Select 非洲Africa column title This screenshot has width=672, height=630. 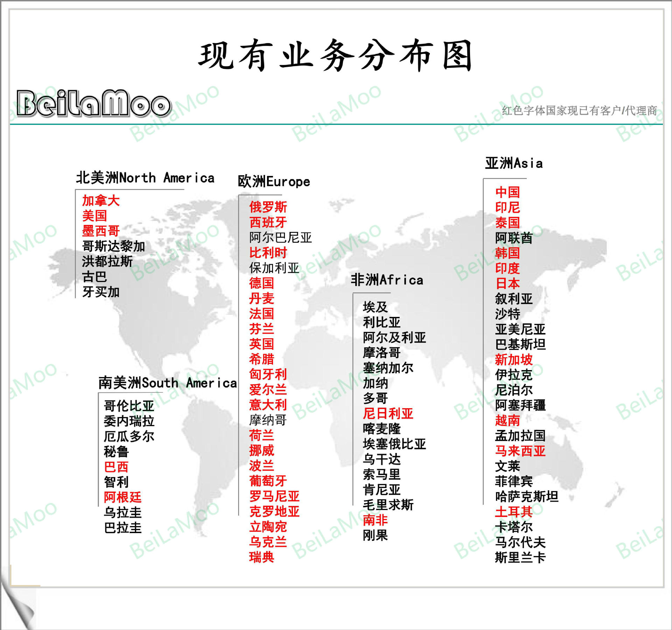coord(387,280)
